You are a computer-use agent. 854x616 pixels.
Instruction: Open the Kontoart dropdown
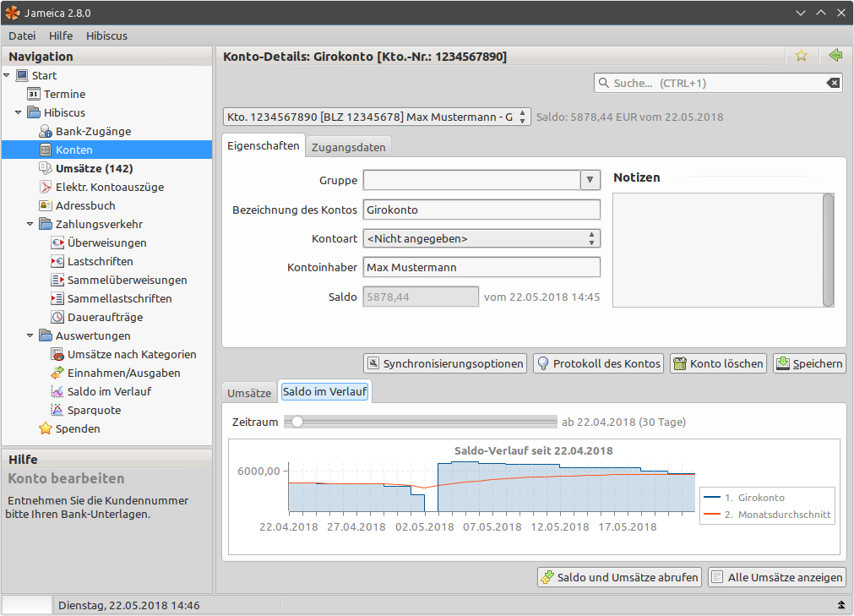pos(481,238)
